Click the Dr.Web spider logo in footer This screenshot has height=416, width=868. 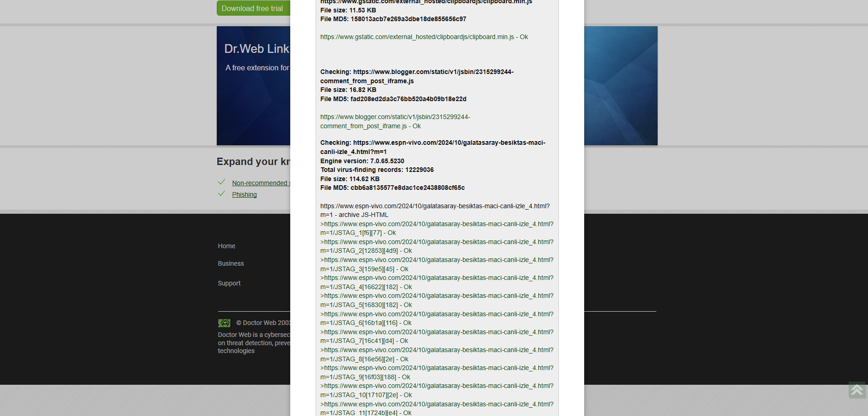[224, 323]
